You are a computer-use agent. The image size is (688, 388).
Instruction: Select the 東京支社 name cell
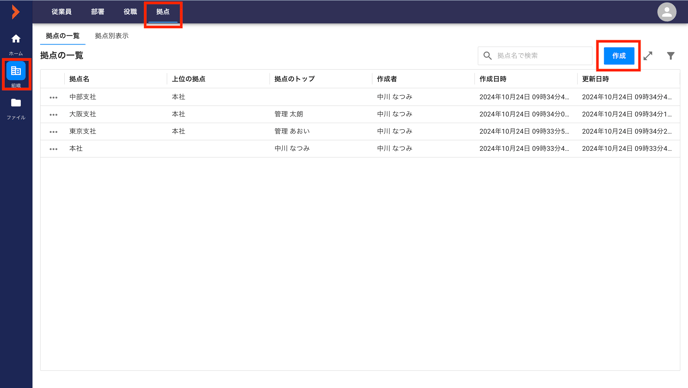[x=82, y=131]
